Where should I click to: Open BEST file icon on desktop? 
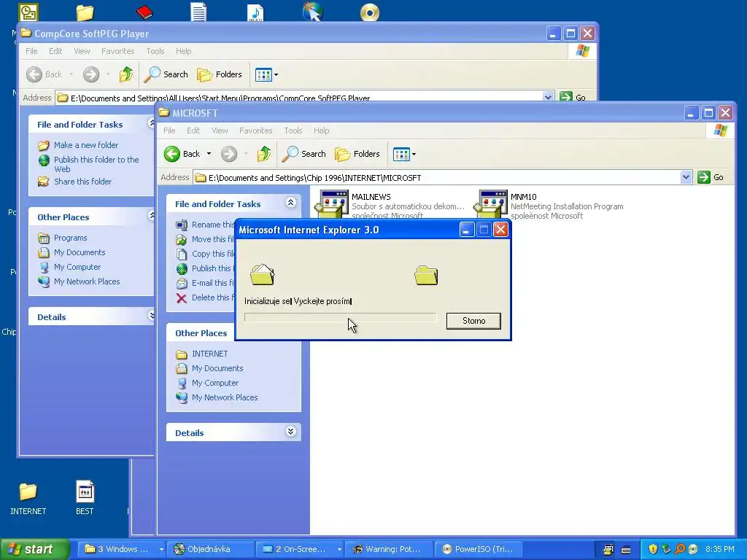coord(85,498)
